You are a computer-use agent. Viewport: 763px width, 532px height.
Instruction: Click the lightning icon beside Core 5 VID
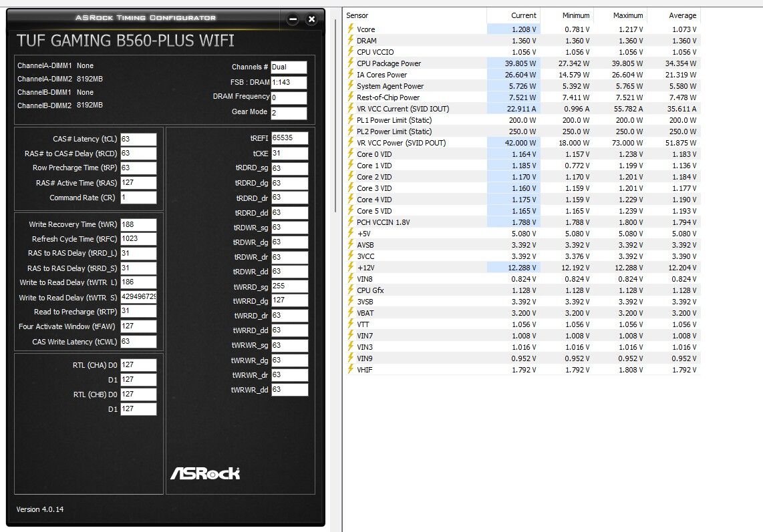click(x=350, y=210)
